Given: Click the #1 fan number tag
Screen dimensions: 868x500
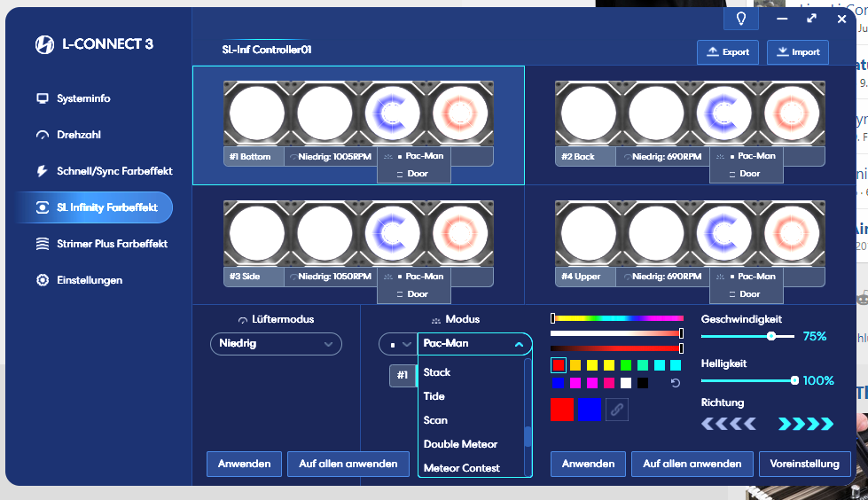Looking at the screenshot, I should point(403,375).
